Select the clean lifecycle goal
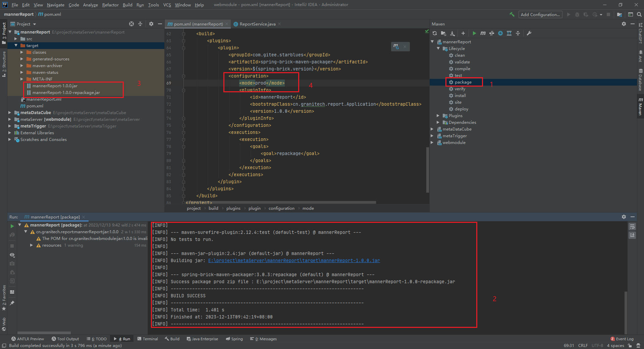This screenshot has width=644, height=349. tap(460, 55)
